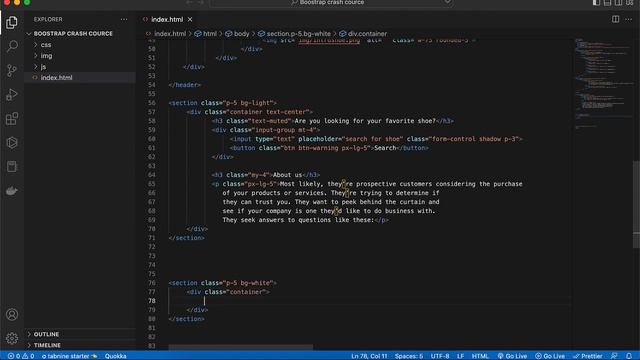Select language mode HTML in status bar
Viewport: 640px width, 360px height.
(480, 356)
